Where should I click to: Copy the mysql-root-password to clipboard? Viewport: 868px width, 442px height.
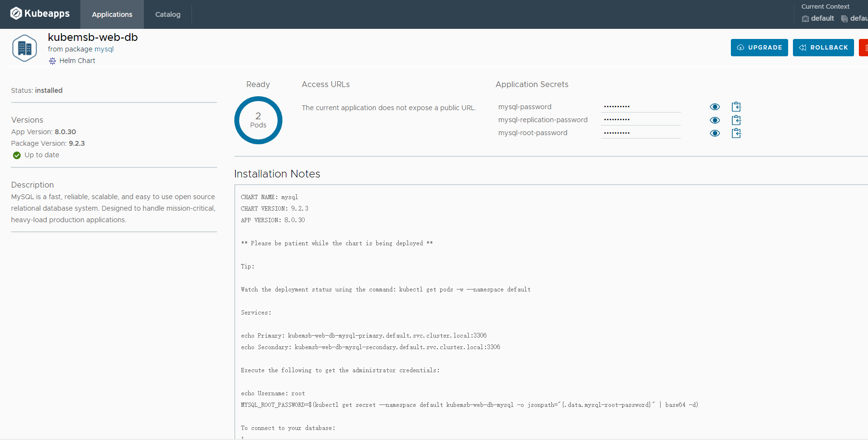(736, 133)
